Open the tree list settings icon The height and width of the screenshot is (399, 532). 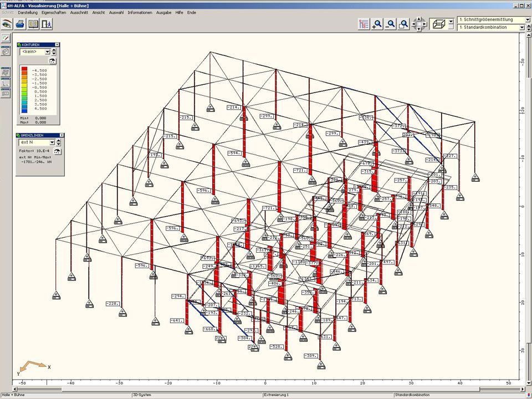(x=364, y=24)
